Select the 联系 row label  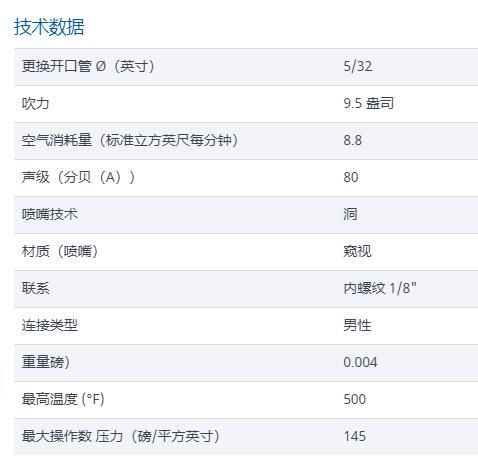(x=36, y=288)
